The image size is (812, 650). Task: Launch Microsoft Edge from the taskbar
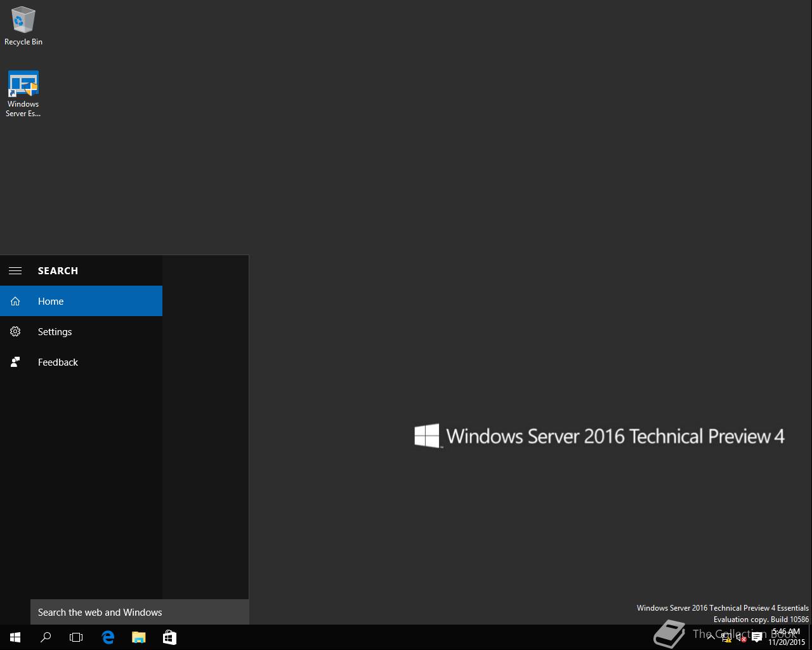pyautogui.click(x=108, y=637)
